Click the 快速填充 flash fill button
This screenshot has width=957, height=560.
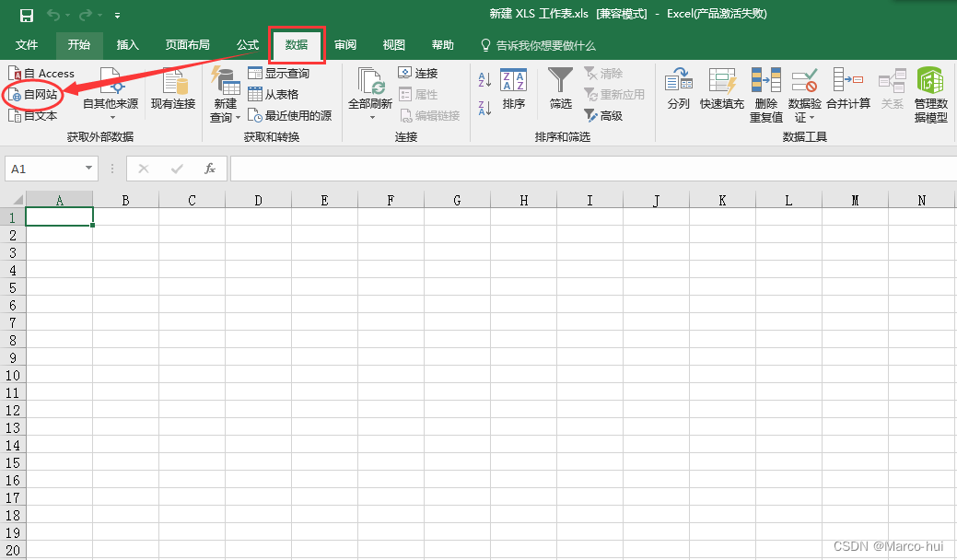722,89
